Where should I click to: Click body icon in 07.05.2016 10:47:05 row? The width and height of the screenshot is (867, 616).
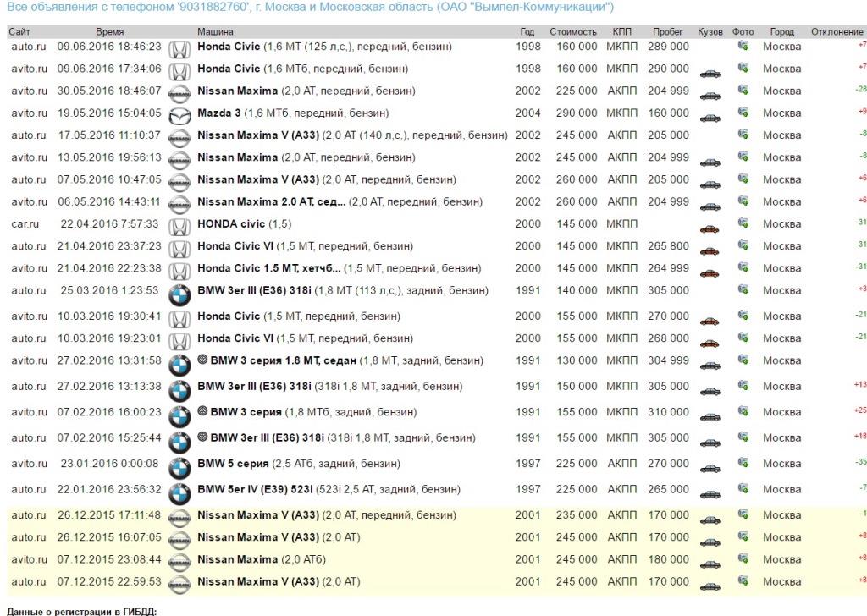coord(710,185)
